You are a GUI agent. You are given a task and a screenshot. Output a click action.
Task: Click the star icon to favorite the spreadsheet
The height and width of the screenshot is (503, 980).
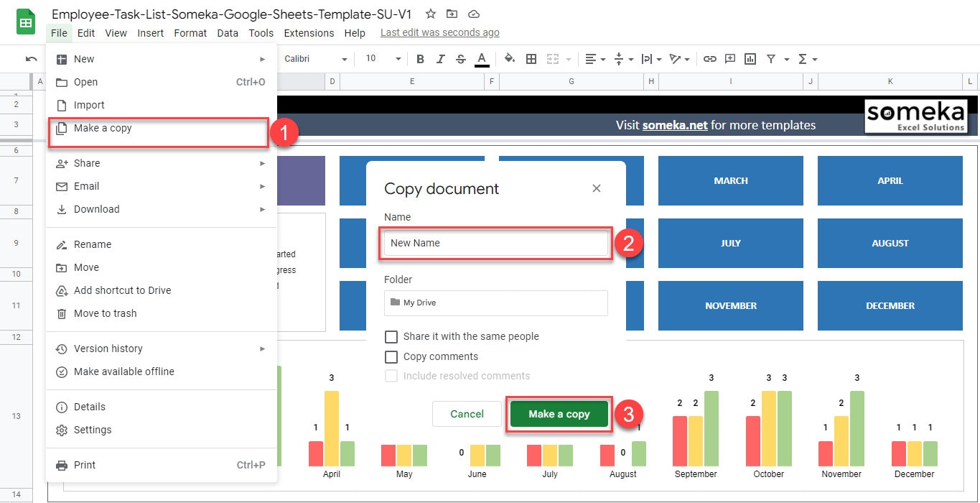[429, 13]
